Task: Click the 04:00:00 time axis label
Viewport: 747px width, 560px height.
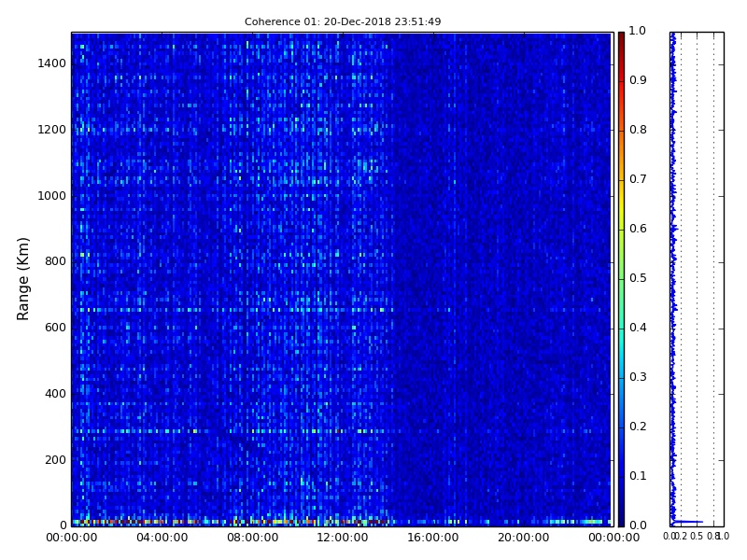Action: pyautogui.click(x=162, y=538)
